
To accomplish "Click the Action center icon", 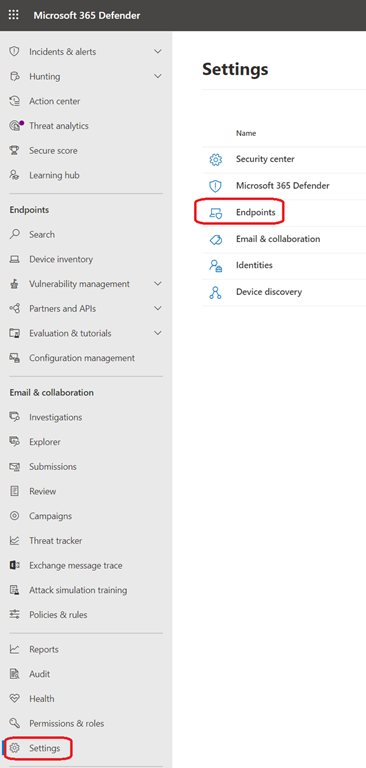I will (x=14, y=101).
